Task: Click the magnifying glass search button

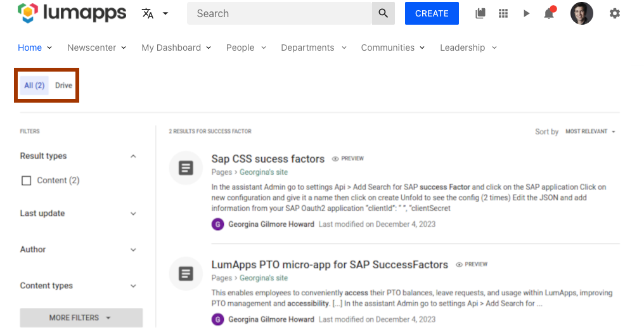Action: [383, 13]
